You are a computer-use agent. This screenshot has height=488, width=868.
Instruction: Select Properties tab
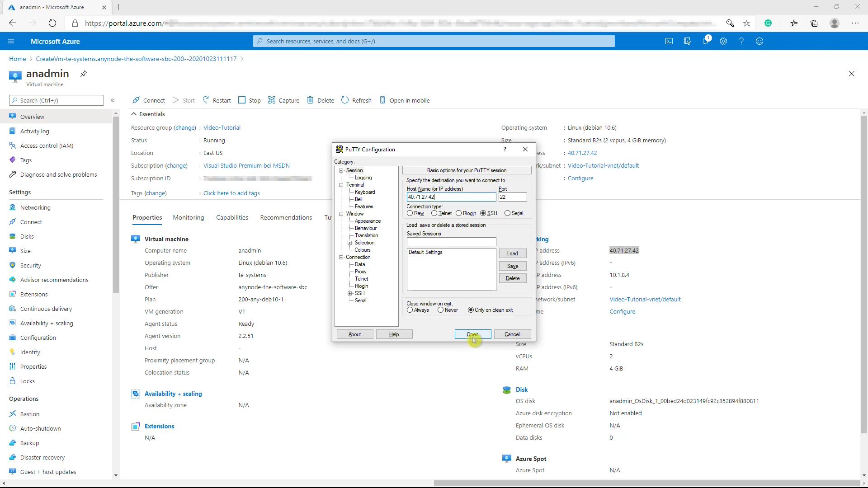click(x=147, y=217)
